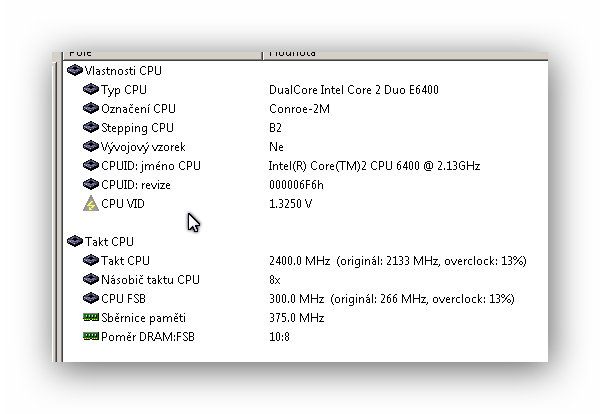Select the Poměr DRAM:FSB label
This screenshot has width=600, height=414.
point(148,337)
